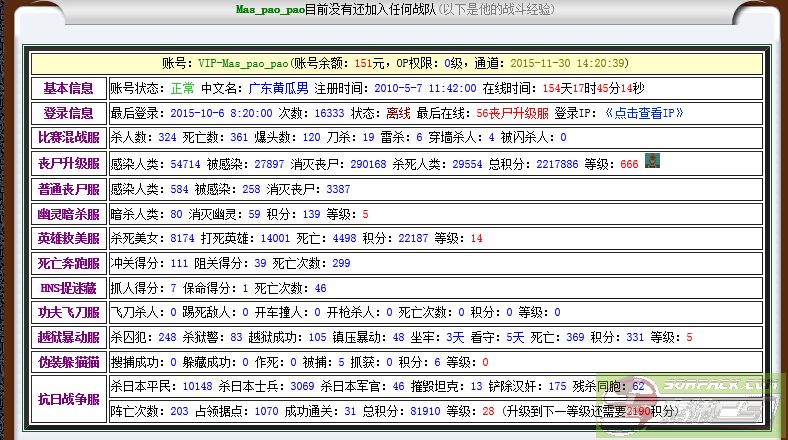Click the 抗日战争服 server label
Viewport: 788px width, 440px height.
pos(68,398)
